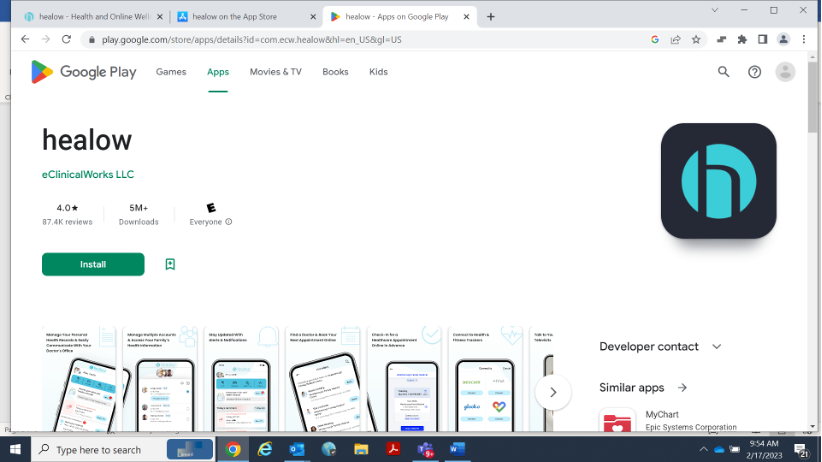
Task: Click the healow app icon image
Action: 718,181
